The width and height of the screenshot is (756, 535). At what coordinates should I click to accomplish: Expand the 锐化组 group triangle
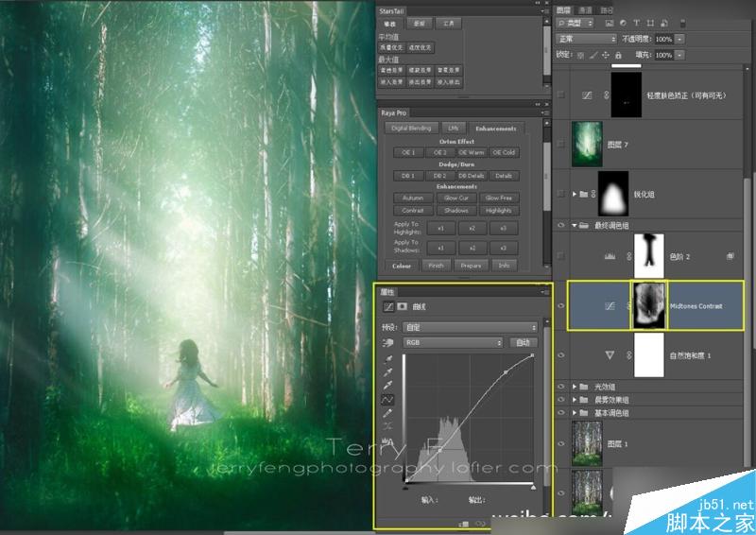575,194
